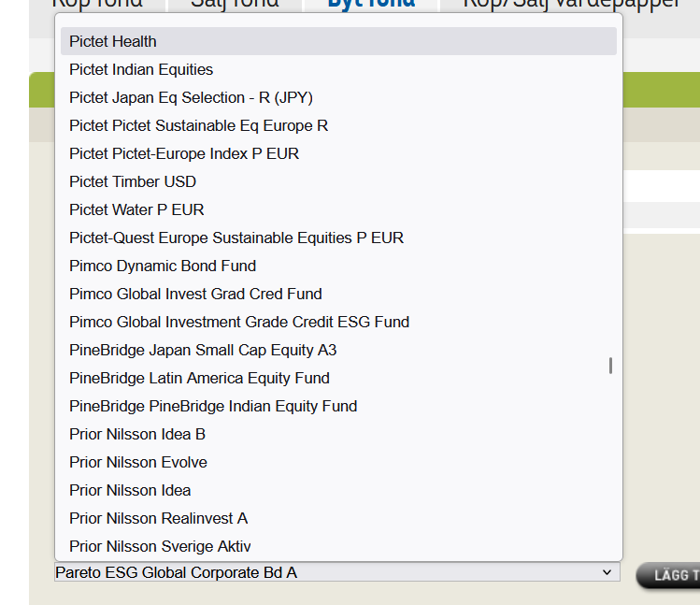700x605 pixels.
Task: Click the fund list scrollbar thumb
Action: (x=610, y=365)
